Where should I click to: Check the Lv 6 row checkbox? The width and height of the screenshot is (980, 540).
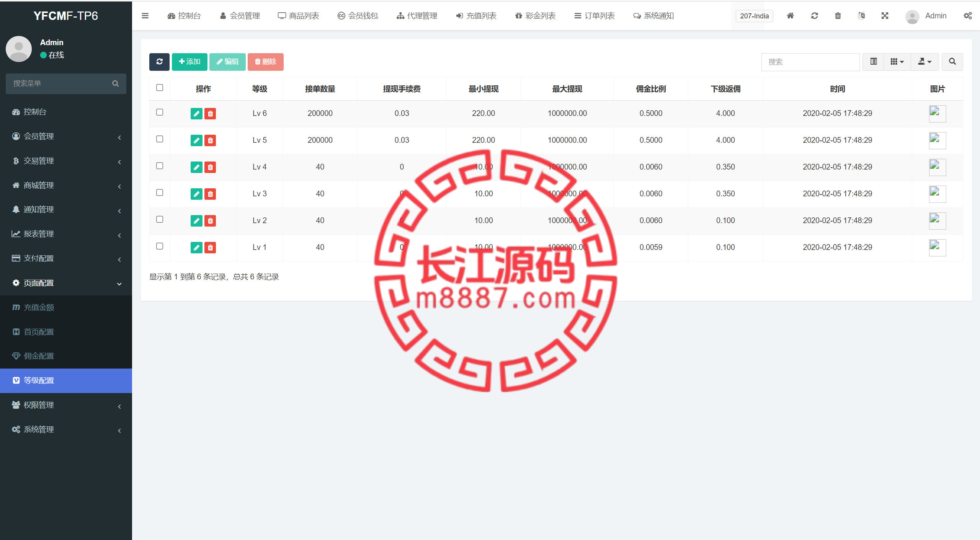160,112
